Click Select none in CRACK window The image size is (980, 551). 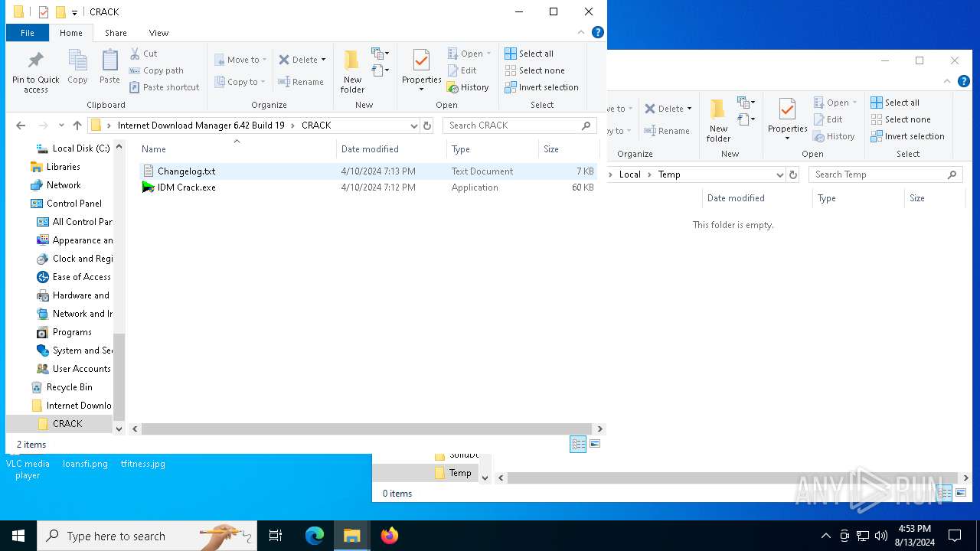[534, 70]
